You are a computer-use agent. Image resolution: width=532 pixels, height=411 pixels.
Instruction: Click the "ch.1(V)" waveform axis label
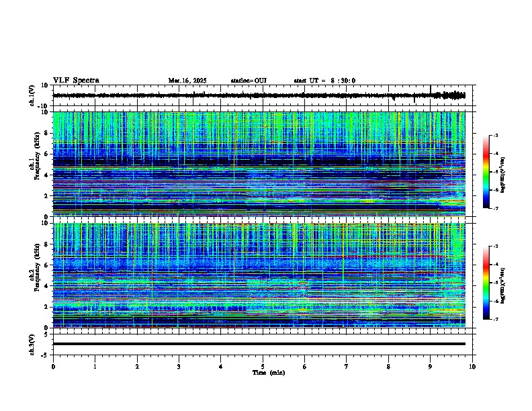click(x=32, y=95)
